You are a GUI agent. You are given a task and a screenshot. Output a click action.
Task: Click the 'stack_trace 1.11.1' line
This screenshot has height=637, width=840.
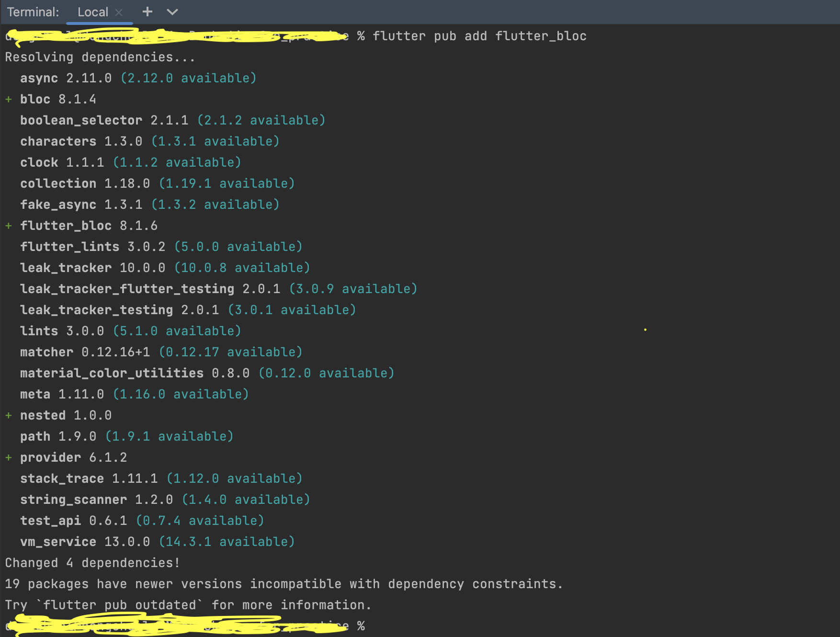coord(161,478)
